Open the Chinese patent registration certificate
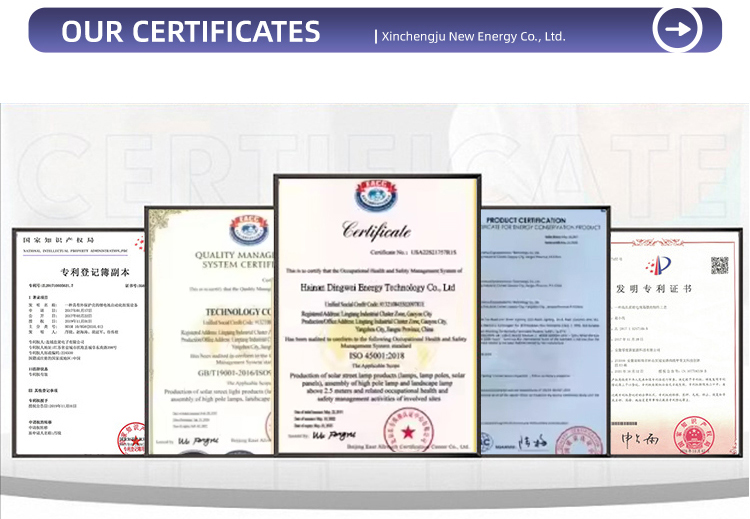750x519 pixels. tap(79, 342)
